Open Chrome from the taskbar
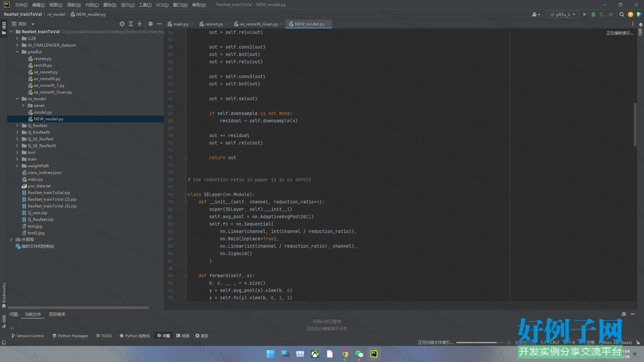 click(344, 354)
